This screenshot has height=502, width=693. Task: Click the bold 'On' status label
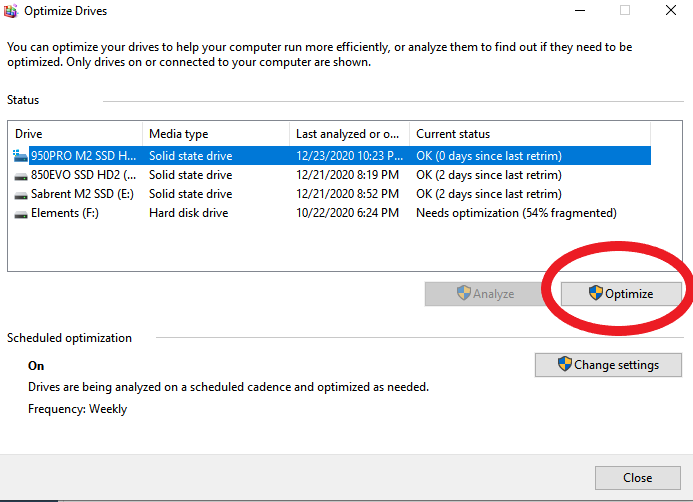[x=36, y=366]
